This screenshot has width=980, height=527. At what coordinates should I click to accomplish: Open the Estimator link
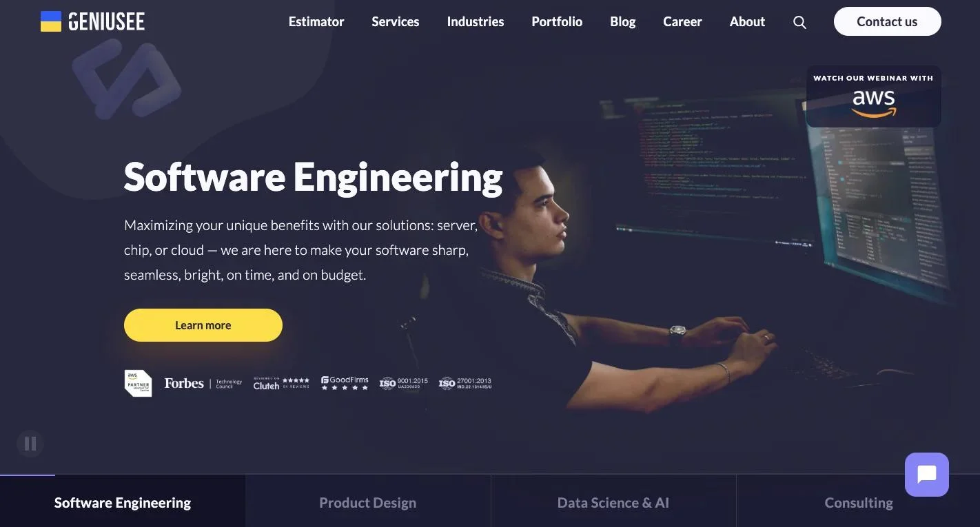click(316, 22)
